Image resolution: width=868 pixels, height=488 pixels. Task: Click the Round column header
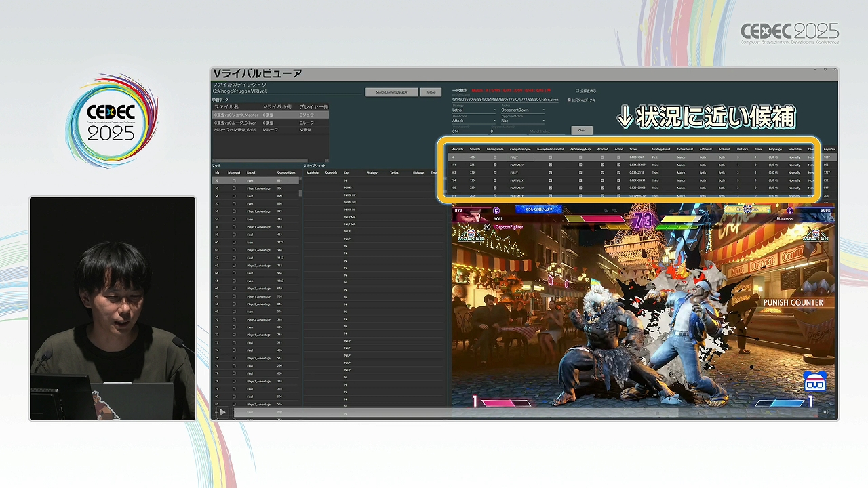[251, 173]
